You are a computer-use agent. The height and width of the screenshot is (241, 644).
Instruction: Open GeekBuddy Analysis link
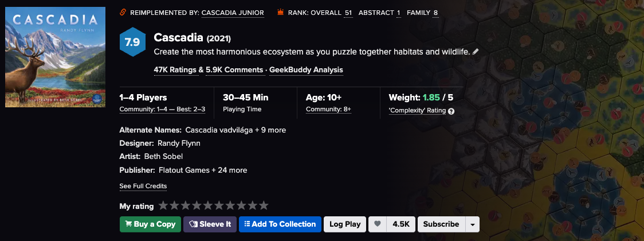pyautogui.click(x=306, y=70)
